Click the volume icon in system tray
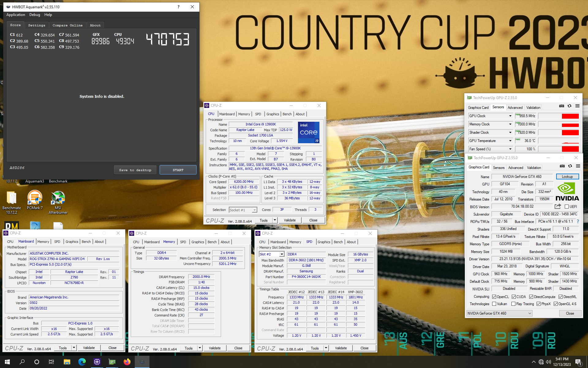This screenshot has height=368, width=588. [x=548, y=362]
